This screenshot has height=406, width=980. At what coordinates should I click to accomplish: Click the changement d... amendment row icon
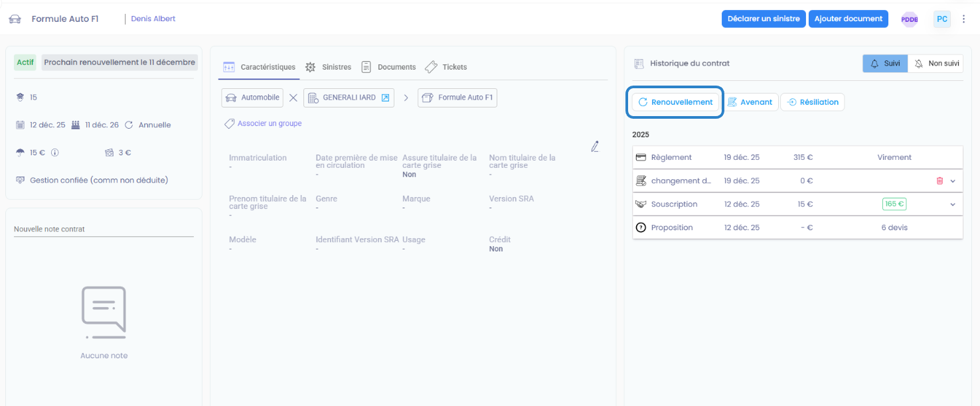641,181
